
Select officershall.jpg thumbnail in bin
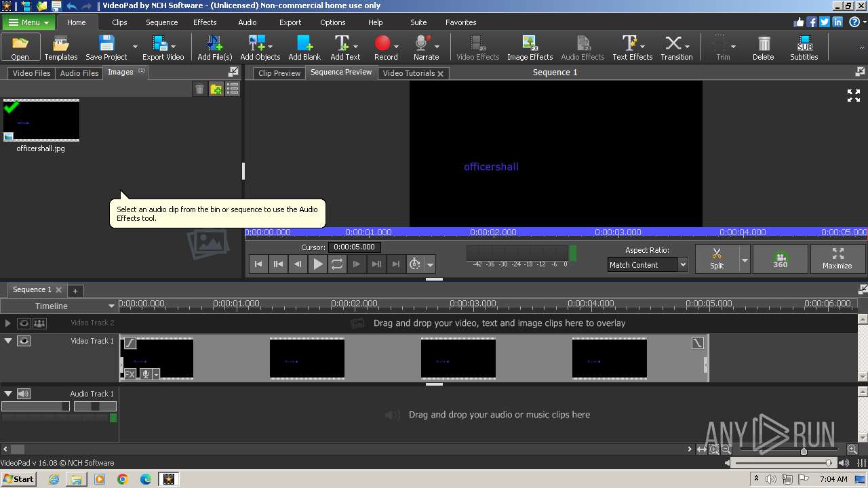[41, 120]
